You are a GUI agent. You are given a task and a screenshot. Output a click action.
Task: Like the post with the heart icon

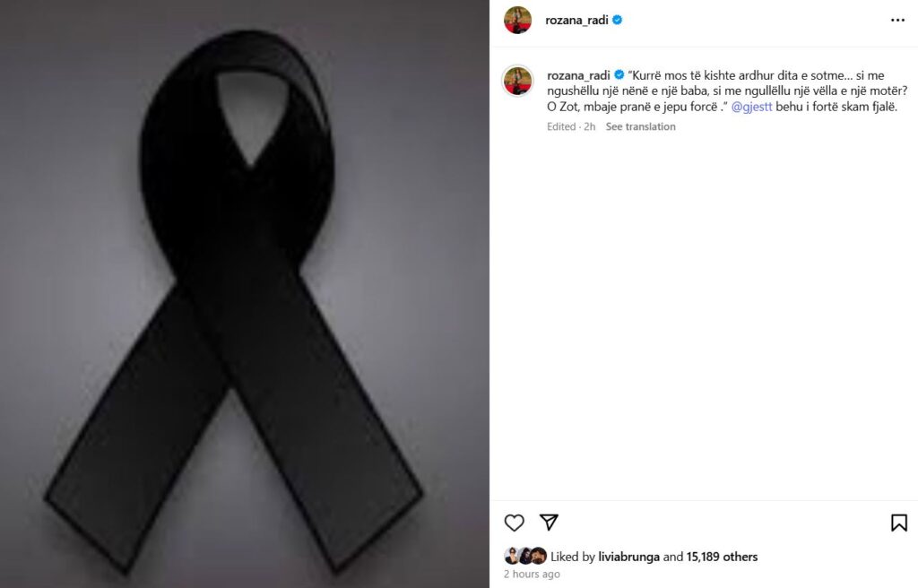[x=514, y=523]
